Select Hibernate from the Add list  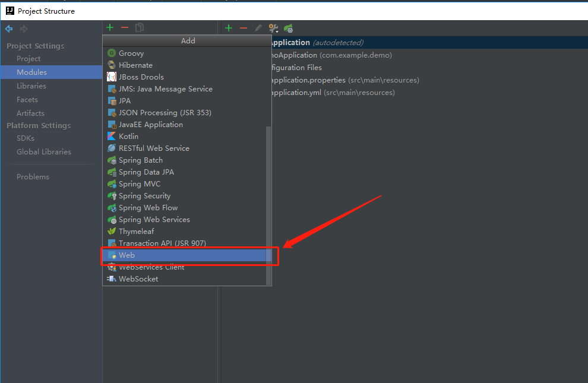click(x=186, y=65)
